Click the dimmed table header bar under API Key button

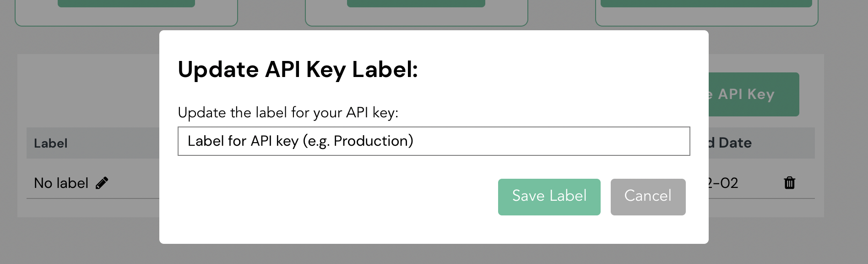(x=761, y=143)
